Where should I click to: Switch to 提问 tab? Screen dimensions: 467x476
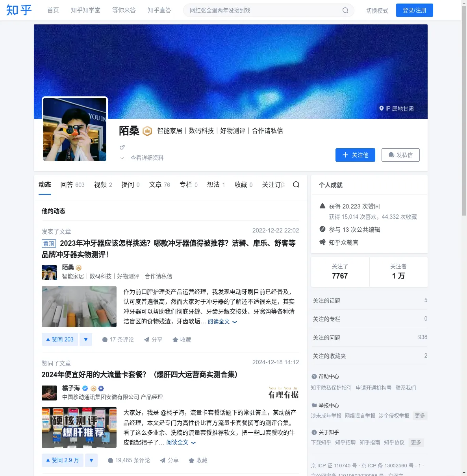pyautogui.click(x=131, y=184)
